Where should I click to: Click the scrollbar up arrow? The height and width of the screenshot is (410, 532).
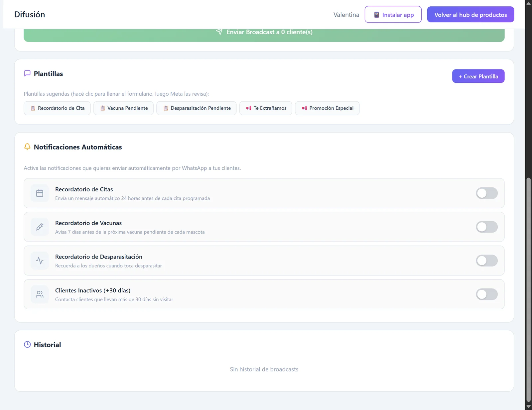tap(528, 3)
